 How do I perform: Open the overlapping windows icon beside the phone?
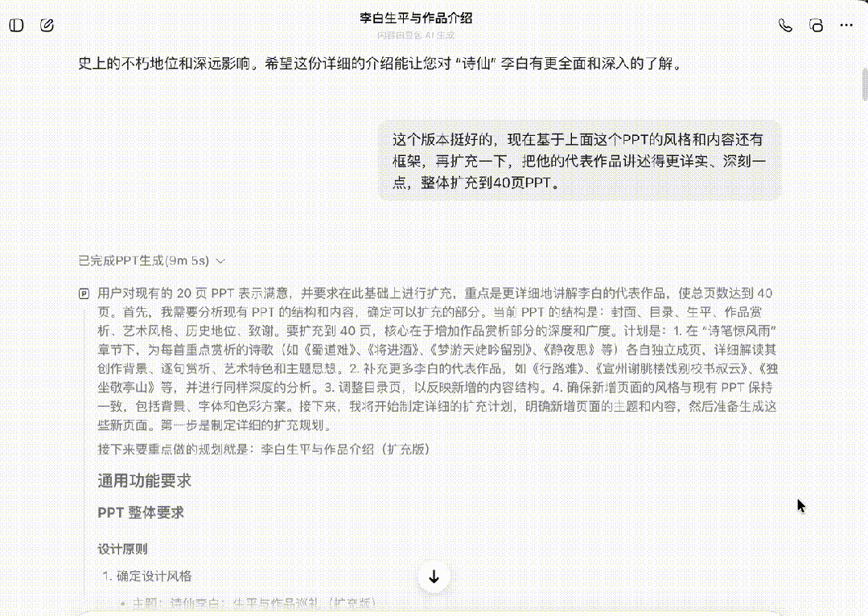click(x=816, y=25)
